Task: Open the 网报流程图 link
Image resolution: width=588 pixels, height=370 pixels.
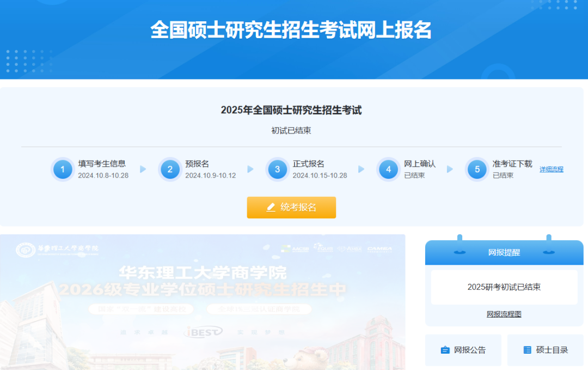Action: tap(504, 314)
